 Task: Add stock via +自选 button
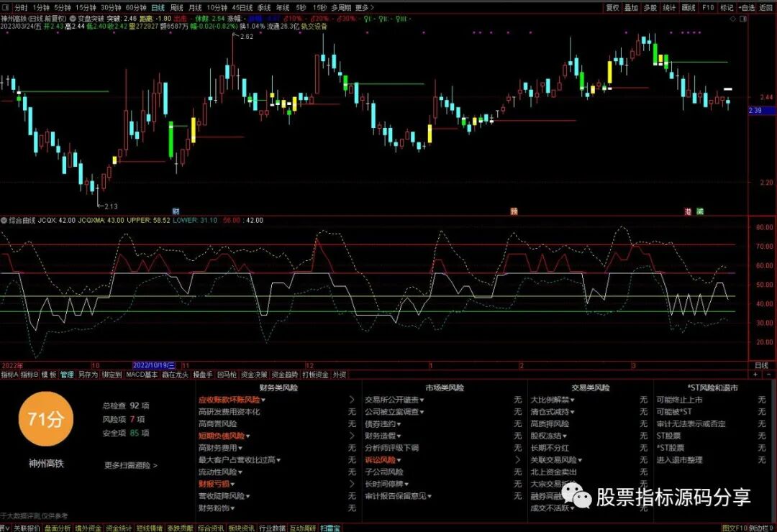746,7
